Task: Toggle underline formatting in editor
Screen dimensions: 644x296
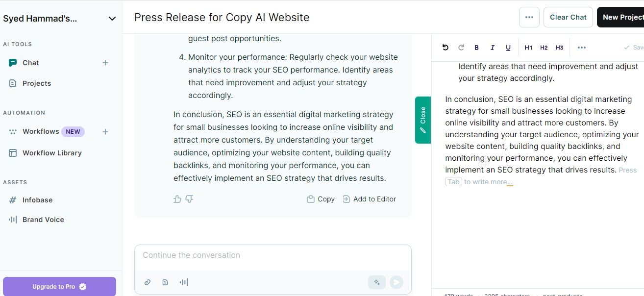Action: 508,48
